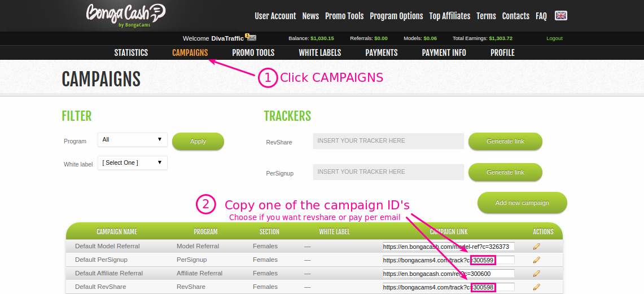Click the Apply filter button

[x=198, y=141]
